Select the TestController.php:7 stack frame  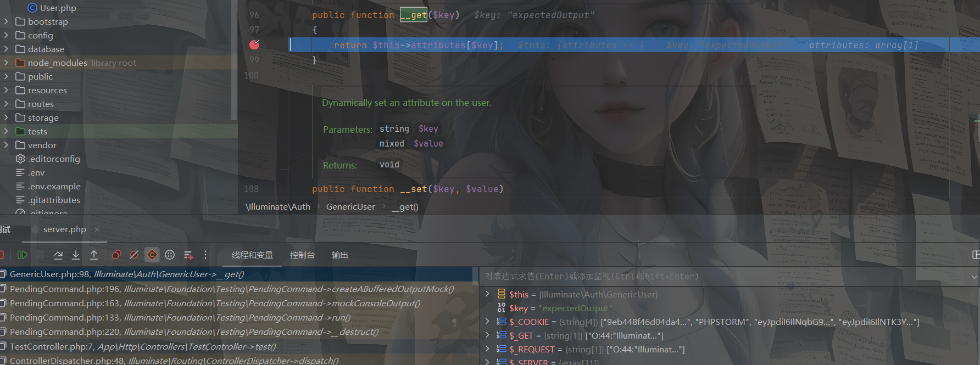[x=143, y=346]
